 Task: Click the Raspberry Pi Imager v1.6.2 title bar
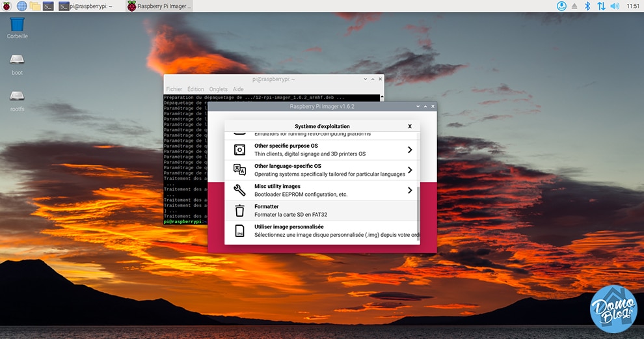click(x=322, y=107)
